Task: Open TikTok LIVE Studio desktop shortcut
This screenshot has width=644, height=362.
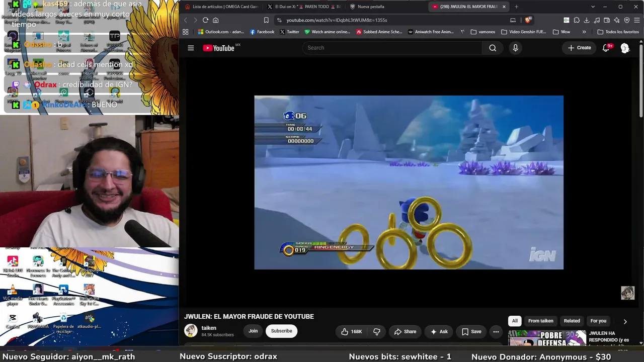Action: 13,266
